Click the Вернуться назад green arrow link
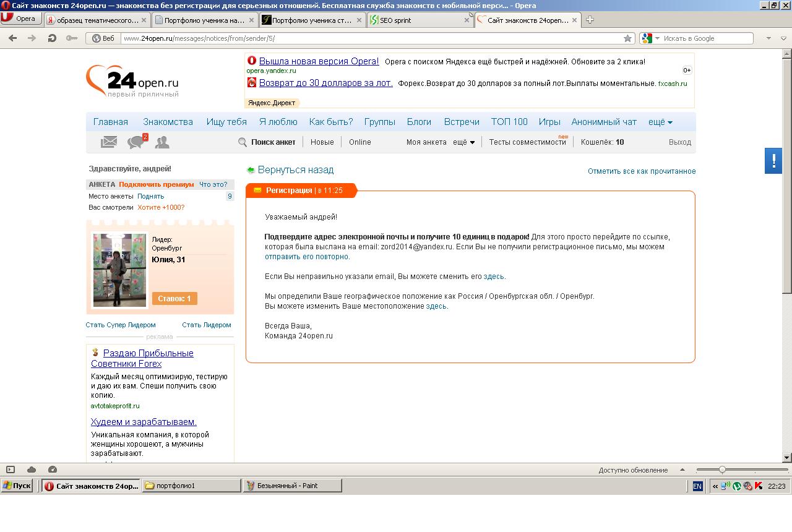This screenshot has height=532, width=792. [290, 170]
